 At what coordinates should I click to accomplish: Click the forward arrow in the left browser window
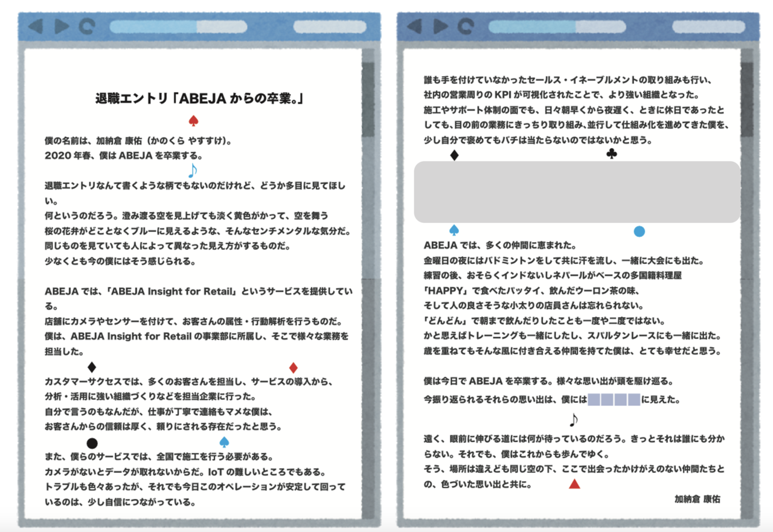pyautogui.click(x=62, y=27)
